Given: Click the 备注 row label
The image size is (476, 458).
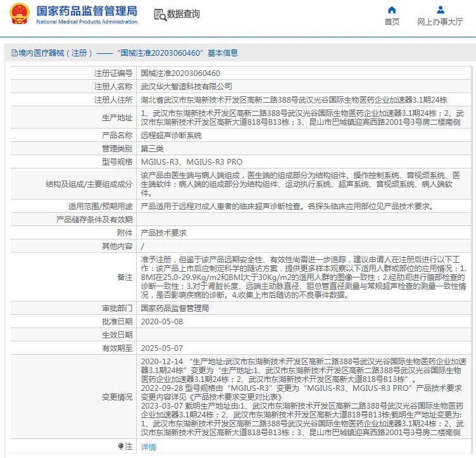Looking at the screenshot, I should click(x=125, y=277).
